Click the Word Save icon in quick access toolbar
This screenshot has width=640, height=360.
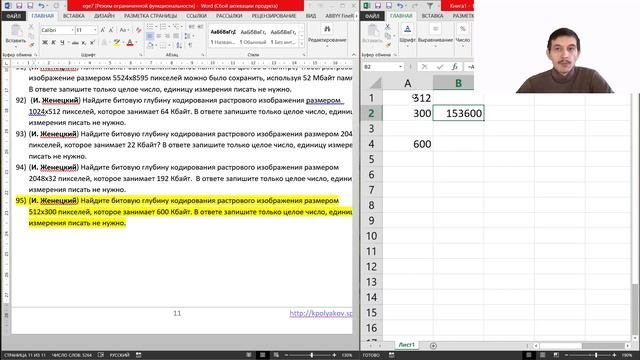click(19, 6)
